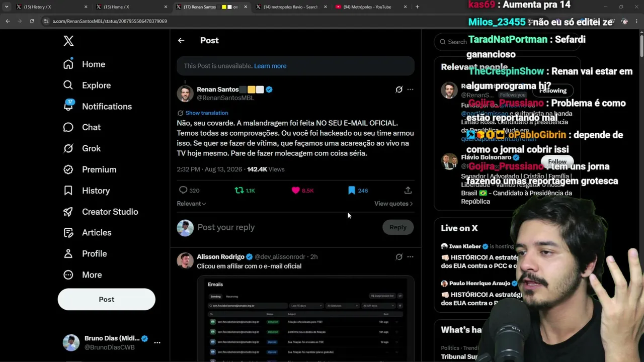The width and height of the screenshot is (644, 362).
Task: Open View quotes link
Action: [393, 204]
